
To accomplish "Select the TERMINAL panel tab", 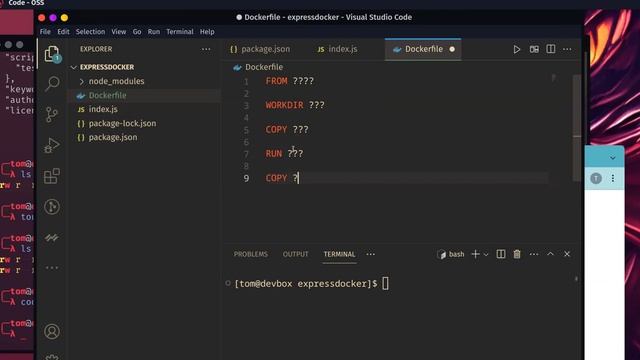I will tap(339, 254).
